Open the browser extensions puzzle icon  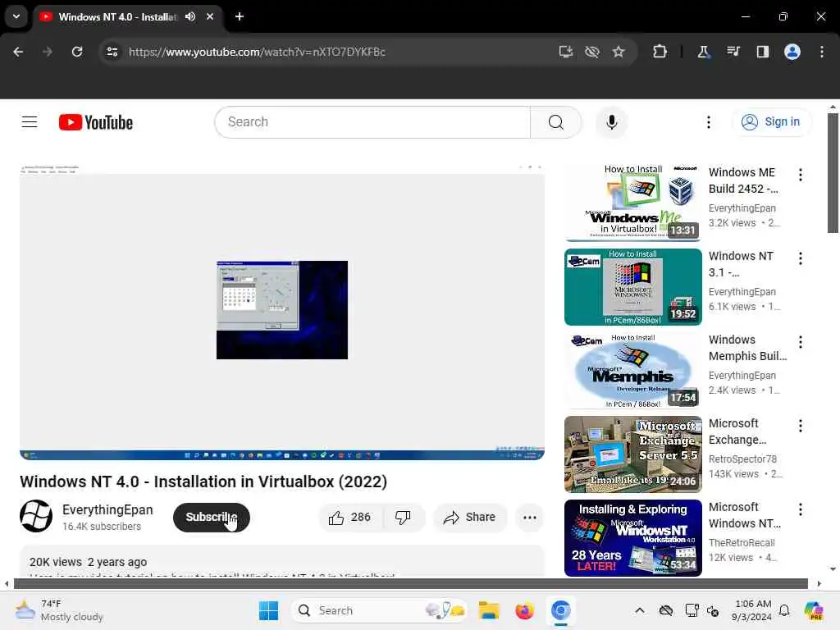tap(660, 52)
